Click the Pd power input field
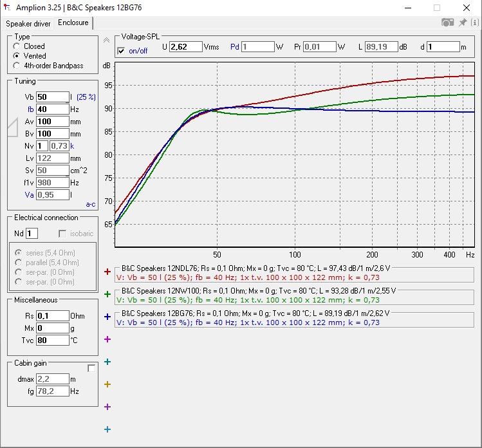Image resolution: width=482 pixels, height=448 pixels. click(257, 47)
